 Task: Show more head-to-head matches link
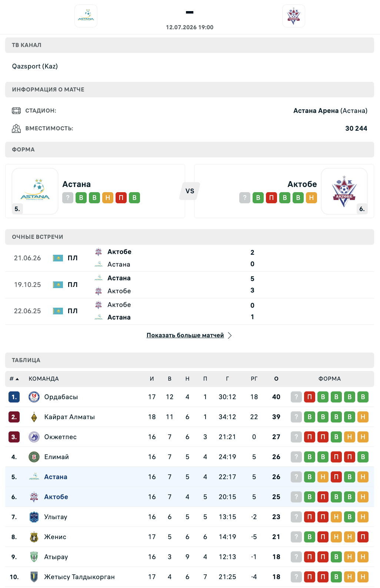tap(185, 335)
